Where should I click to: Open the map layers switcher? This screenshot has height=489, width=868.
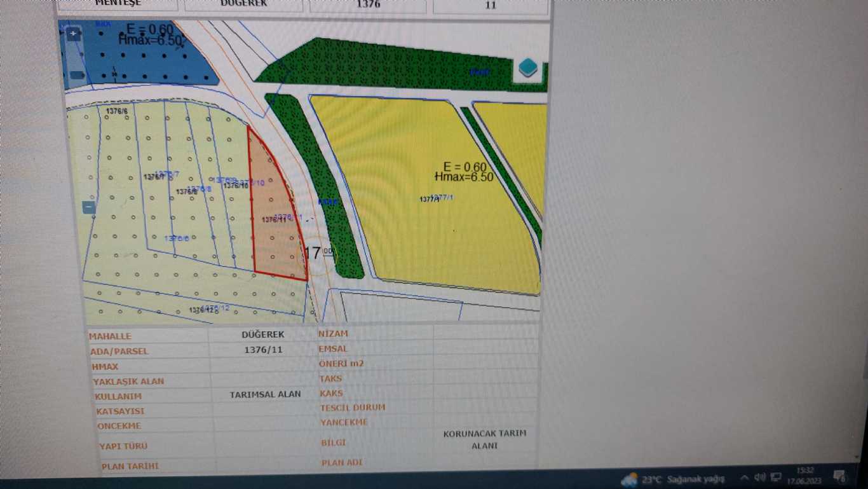(x=528, y=68)
